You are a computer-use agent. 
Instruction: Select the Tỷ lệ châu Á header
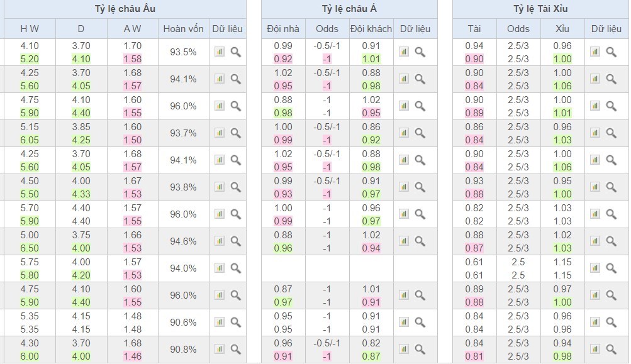point(349,9)
